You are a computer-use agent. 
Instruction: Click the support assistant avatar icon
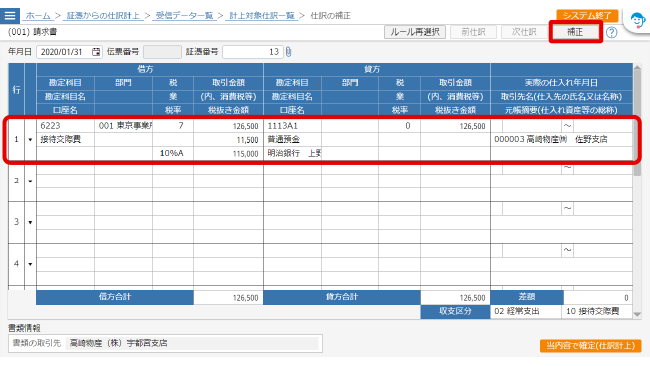tap(637, 20)
